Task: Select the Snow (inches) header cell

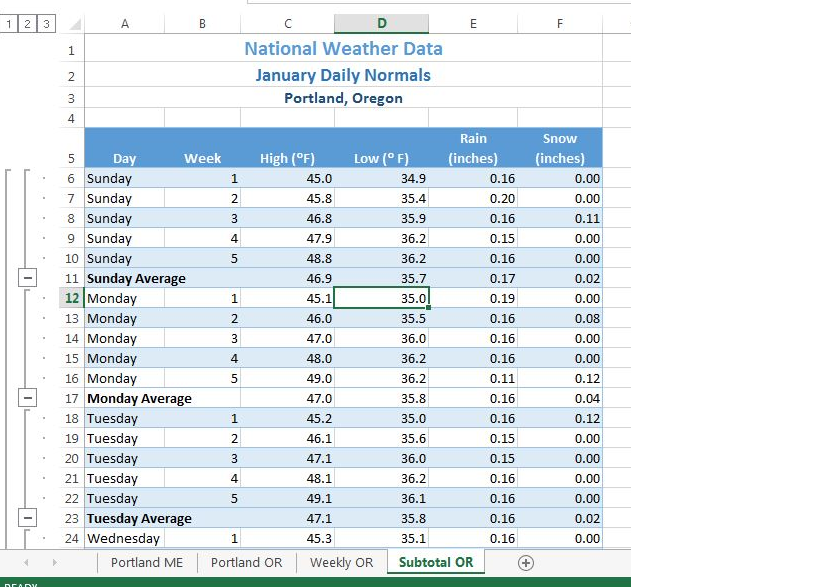Action: click(559, 148)
